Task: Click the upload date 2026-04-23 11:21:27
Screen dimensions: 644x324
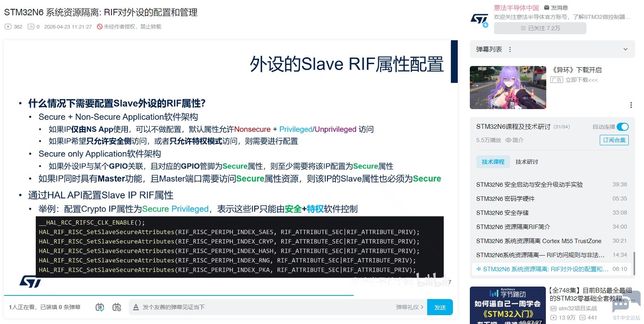Action: tap(68, 27)
